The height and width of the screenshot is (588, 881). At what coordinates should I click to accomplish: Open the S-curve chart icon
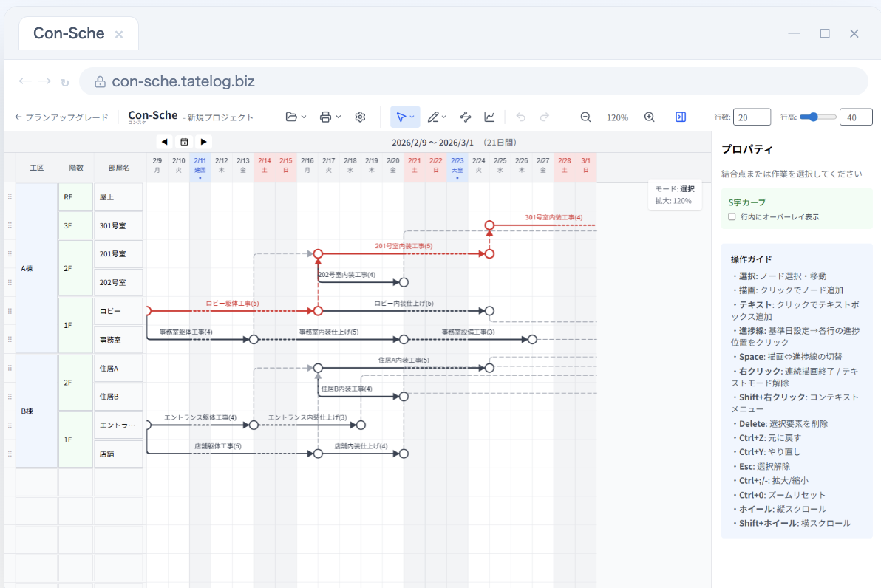tap(489, 117)
